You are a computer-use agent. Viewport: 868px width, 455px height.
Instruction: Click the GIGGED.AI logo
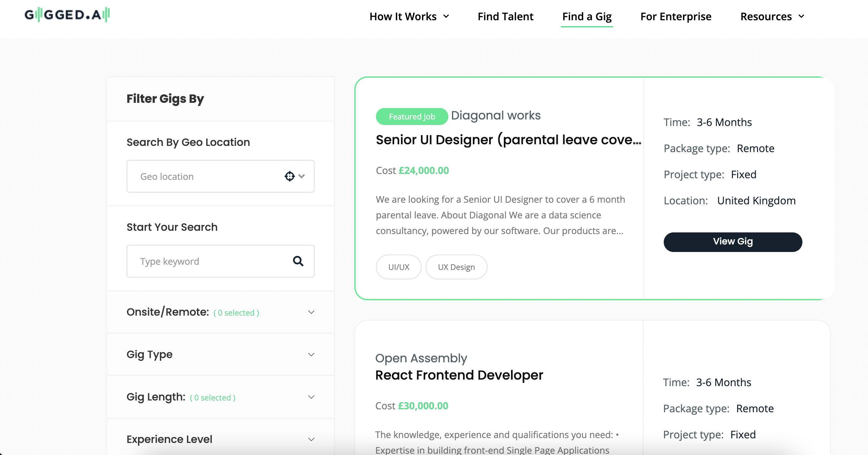66,15
